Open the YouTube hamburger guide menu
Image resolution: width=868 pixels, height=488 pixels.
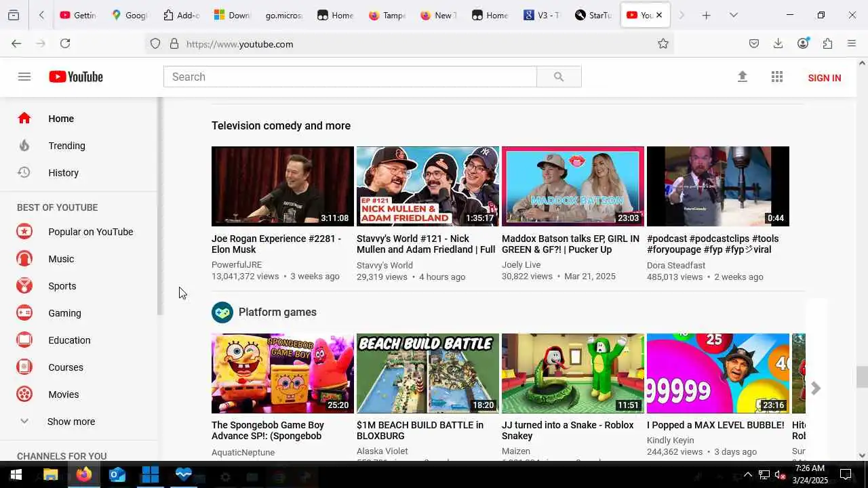click(x=24, y=77)
